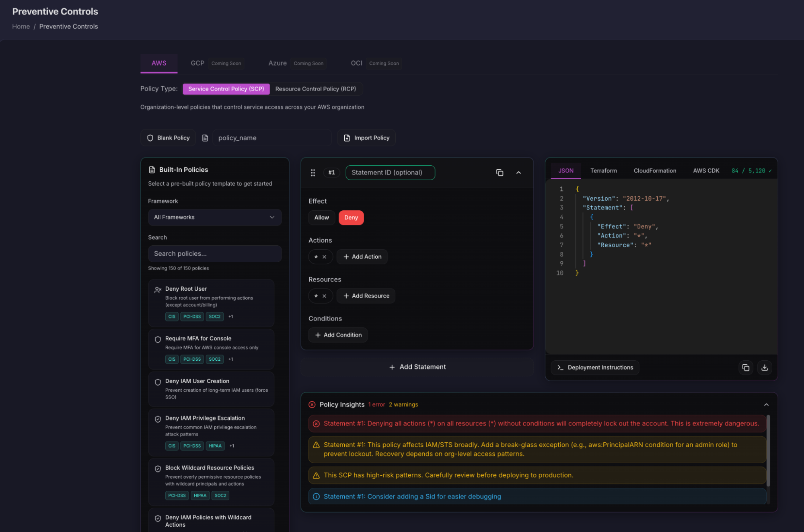Remove the * resource chip
The image size is (804, 532).
324,296
